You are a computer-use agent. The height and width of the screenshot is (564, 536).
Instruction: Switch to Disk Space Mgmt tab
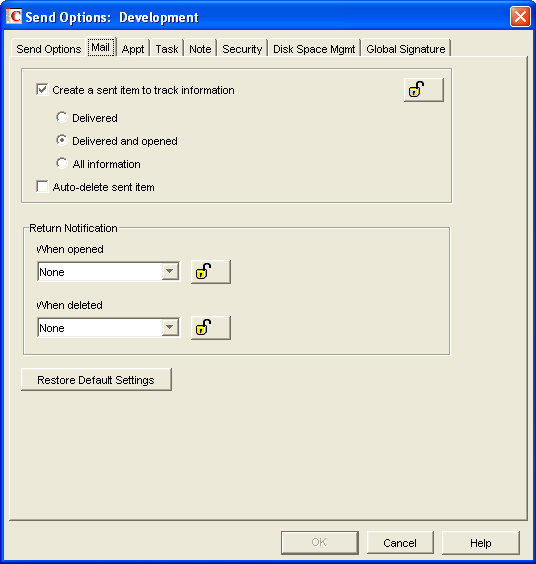[x=314, y=49]
